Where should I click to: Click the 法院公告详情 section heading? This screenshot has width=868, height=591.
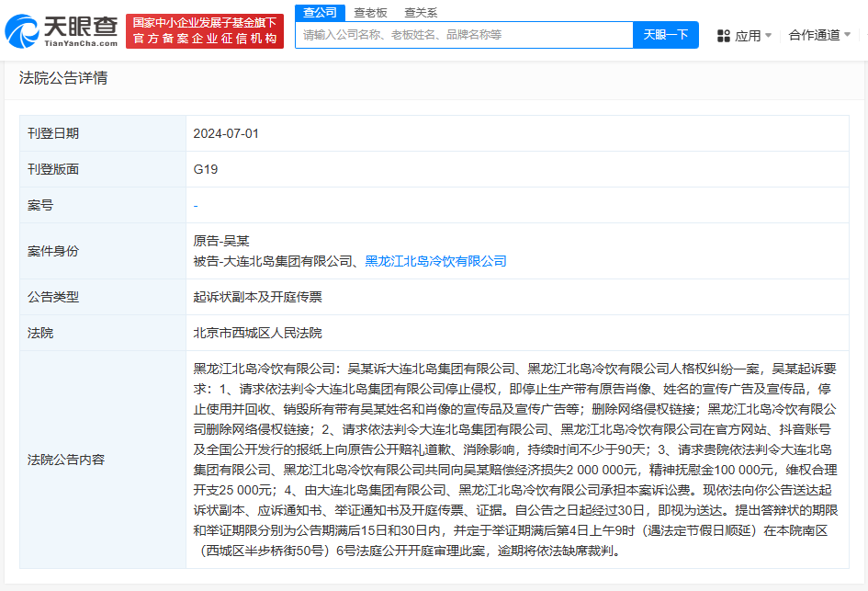(x=63, y=78)
